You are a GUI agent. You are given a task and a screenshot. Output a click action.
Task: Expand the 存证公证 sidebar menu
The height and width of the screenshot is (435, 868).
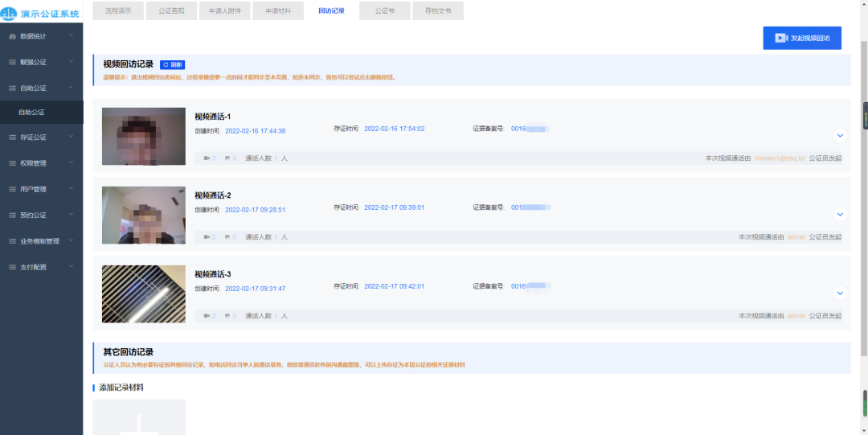pos(71,137)
